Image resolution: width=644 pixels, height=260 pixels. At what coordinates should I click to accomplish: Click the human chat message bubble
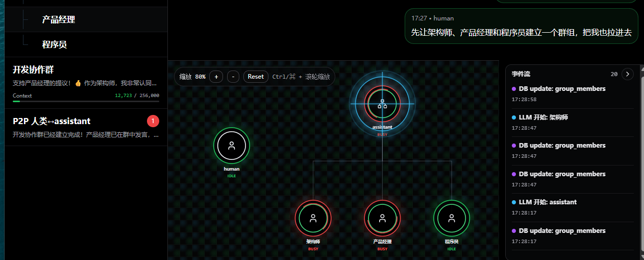point(521,27)
